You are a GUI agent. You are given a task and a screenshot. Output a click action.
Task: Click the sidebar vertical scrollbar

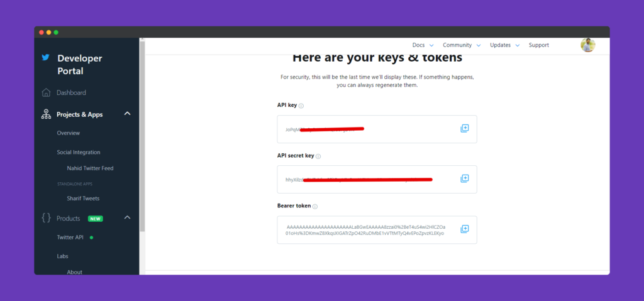(142, 136)
